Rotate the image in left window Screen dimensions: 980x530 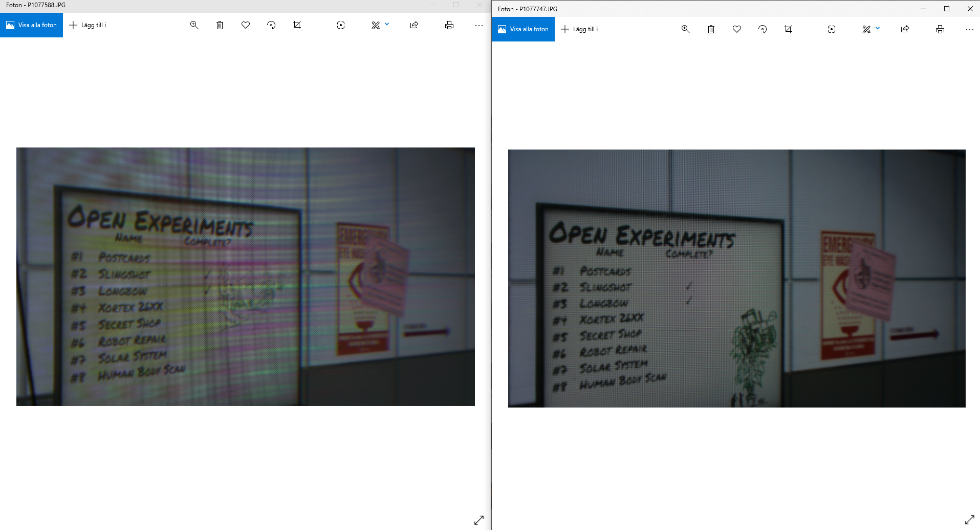(271, 25)
